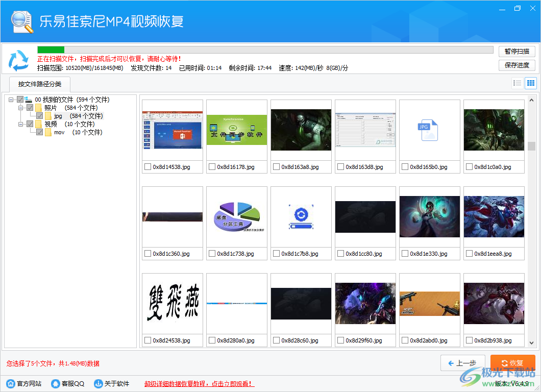
Task: Click filename 0x8d1eea8.jpg
Action: [493, 254]
